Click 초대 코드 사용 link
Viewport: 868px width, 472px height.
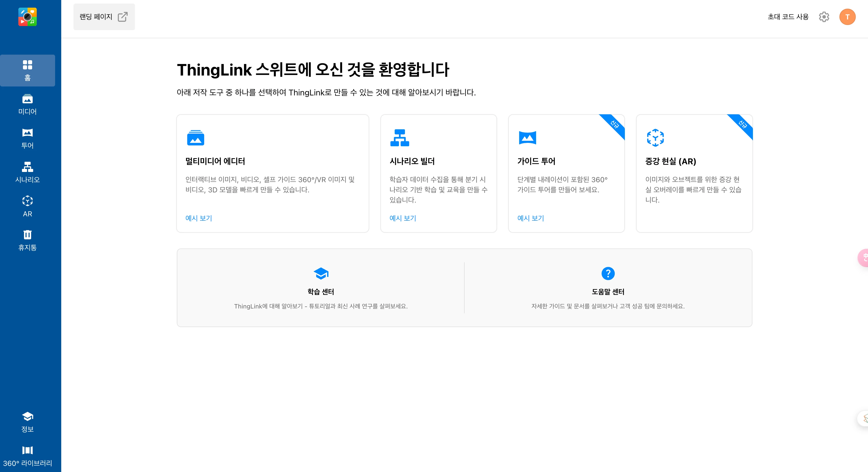pos(788,17)
